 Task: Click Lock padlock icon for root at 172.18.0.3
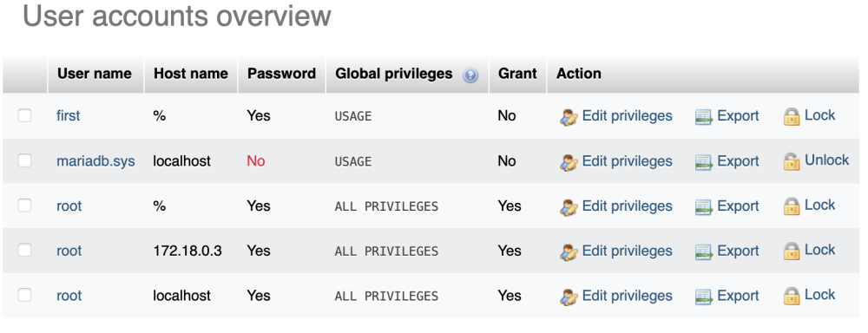click(792, 251)
